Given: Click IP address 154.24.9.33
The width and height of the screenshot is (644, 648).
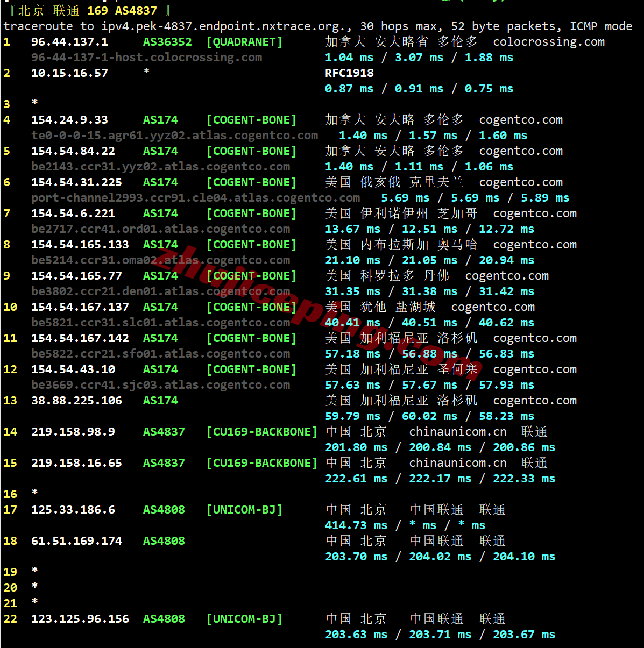Looking at the screenshot, I should pyautogui.click(x=69, y=120).
